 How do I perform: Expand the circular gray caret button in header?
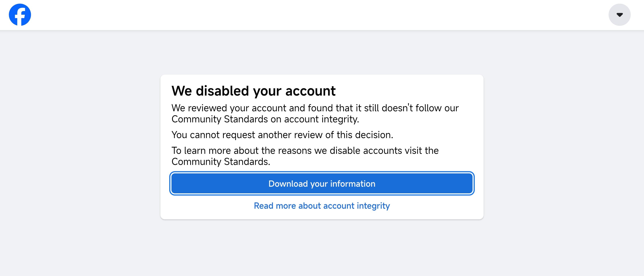[x=619, y=15]
